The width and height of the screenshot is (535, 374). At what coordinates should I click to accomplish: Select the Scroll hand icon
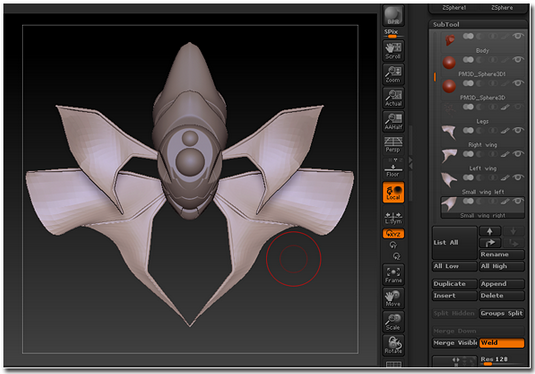coord(393,51)
